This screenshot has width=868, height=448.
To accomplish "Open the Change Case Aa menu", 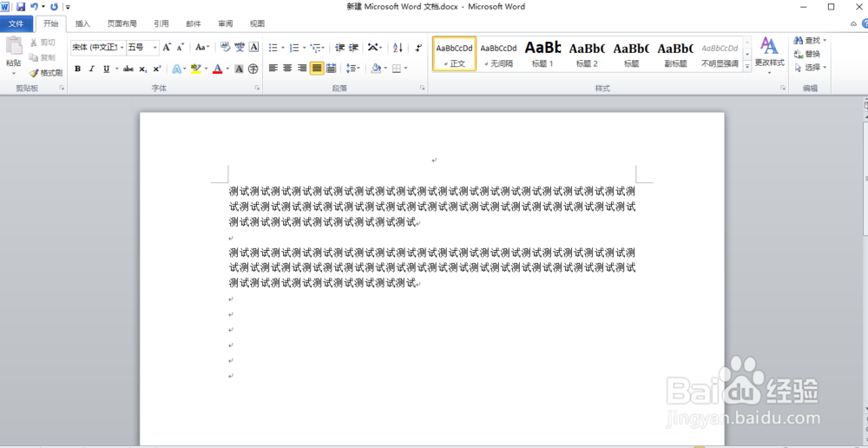I will pyautogui.click(x=202, y=48).
